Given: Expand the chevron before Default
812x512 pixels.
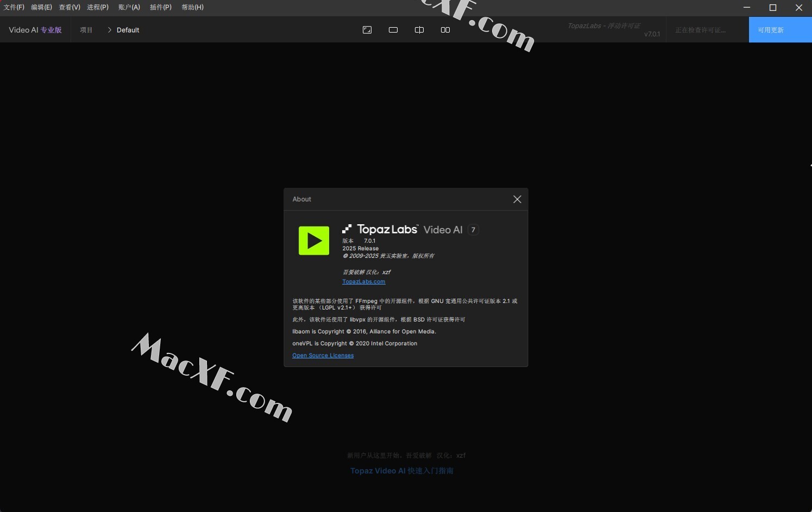Looking at the screenshot, I should pyautogui.click(x=109, y=30).
